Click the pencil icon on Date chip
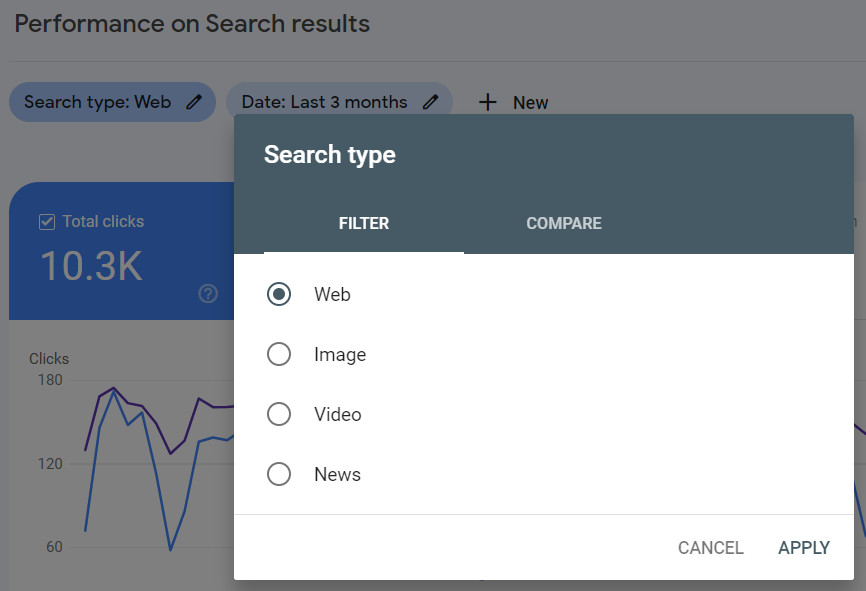The height and width of the screenshot is (591, 866). (430, 102)
